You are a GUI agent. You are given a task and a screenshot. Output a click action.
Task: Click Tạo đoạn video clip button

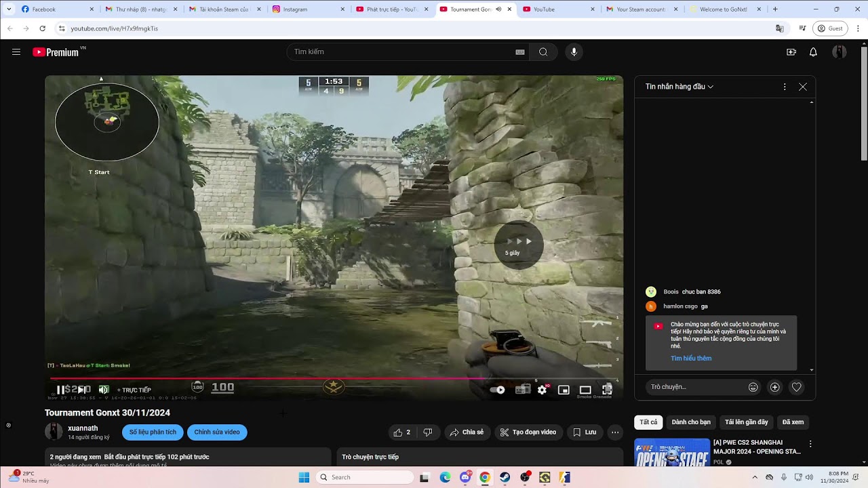pyautogui.click(x=528, y=432)
